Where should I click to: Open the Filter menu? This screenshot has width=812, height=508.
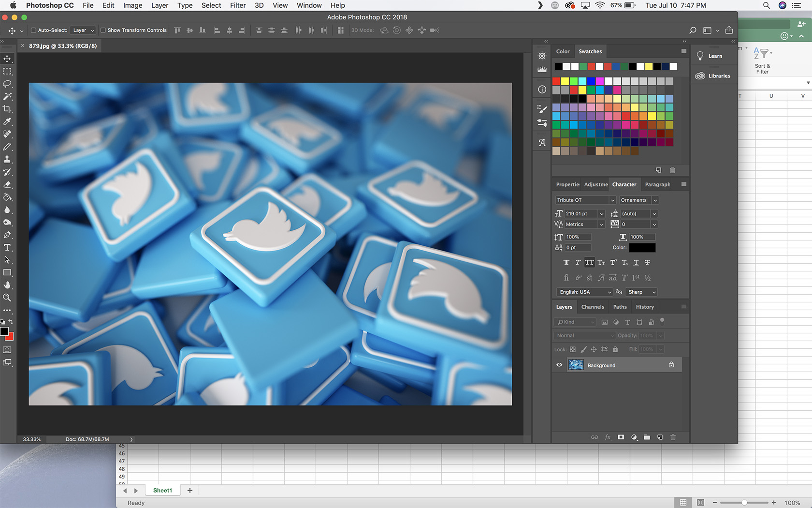point(237,5)
